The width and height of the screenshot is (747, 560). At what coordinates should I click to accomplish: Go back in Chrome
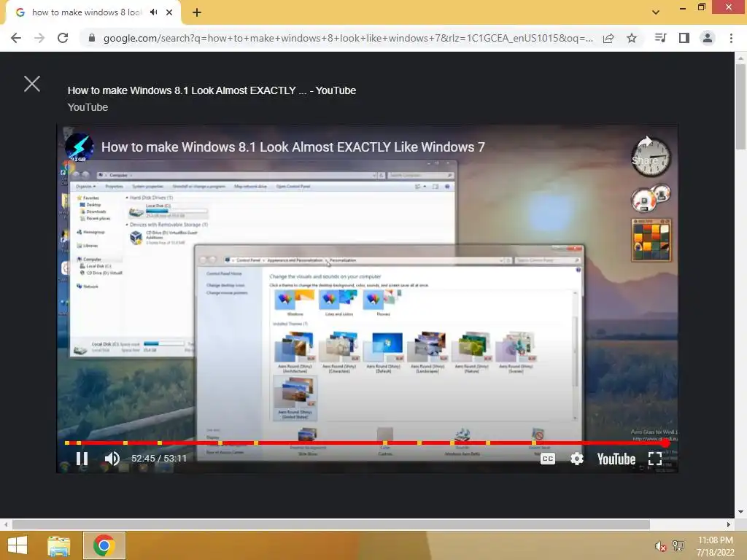pyautogui.click(x=16, y=38)
